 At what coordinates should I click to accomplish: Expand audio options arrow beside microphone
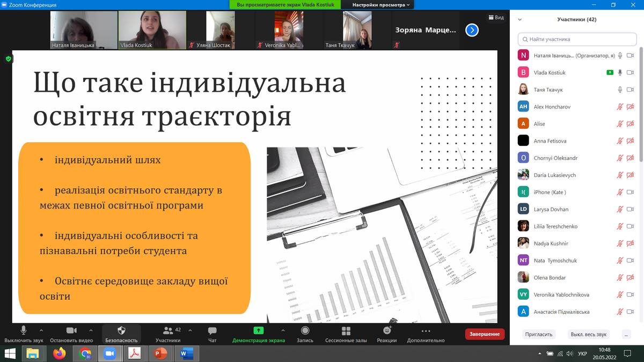41,330
